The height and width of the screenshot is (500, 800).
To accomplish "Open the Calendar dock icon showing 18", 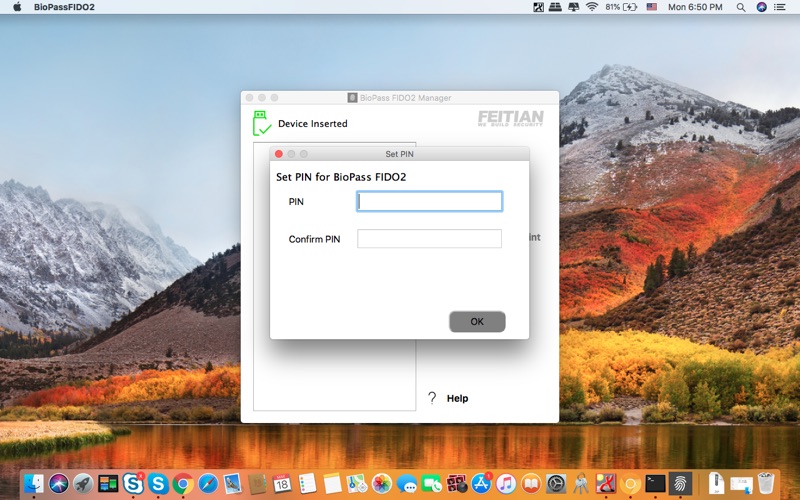I will click(282, 483).
